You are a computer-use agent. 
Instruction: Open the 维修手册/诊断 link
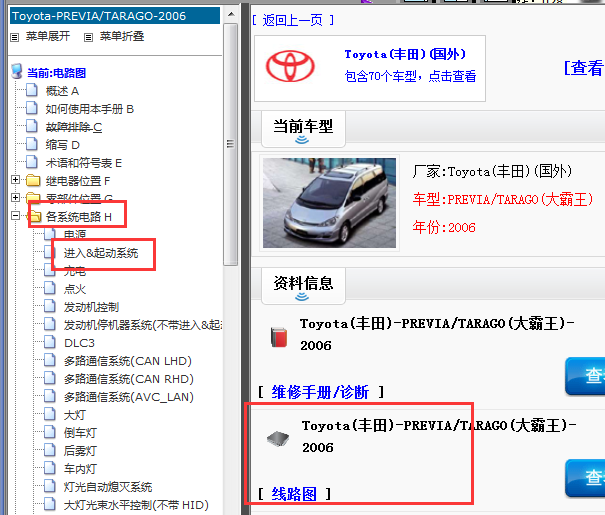pos(320,393)
